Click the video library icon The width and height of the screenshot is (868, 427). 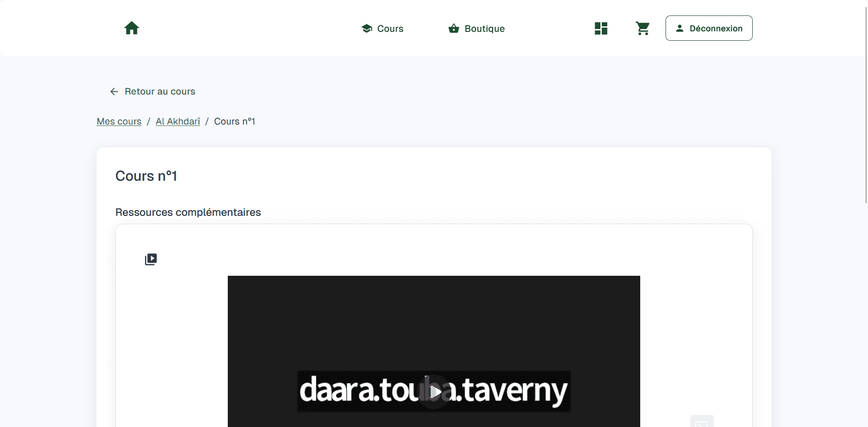(x=151, y=259)
